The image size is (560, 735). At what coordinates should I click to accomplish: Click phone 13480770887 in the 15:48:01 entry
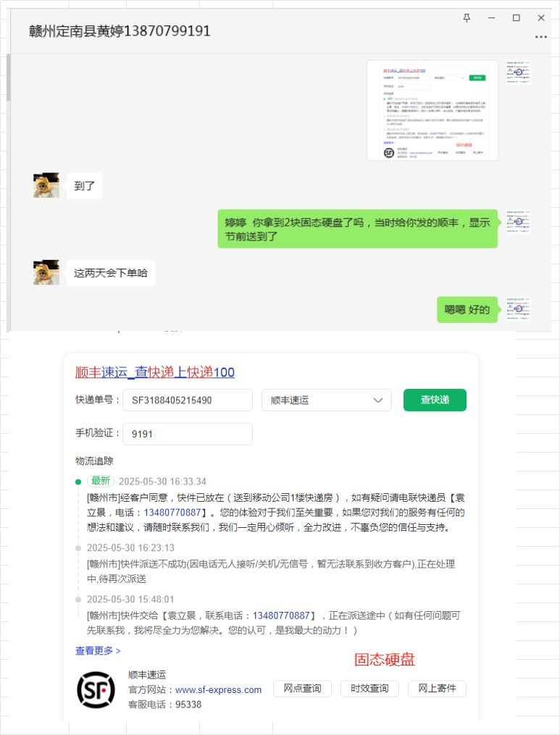(x=281, y=616)
